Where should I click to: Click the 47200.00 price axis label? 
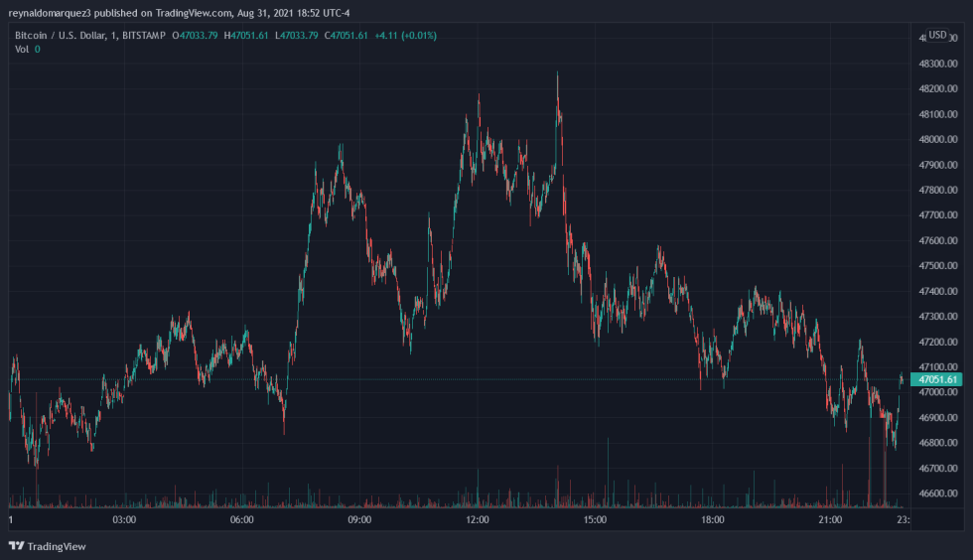click(937, 342)
